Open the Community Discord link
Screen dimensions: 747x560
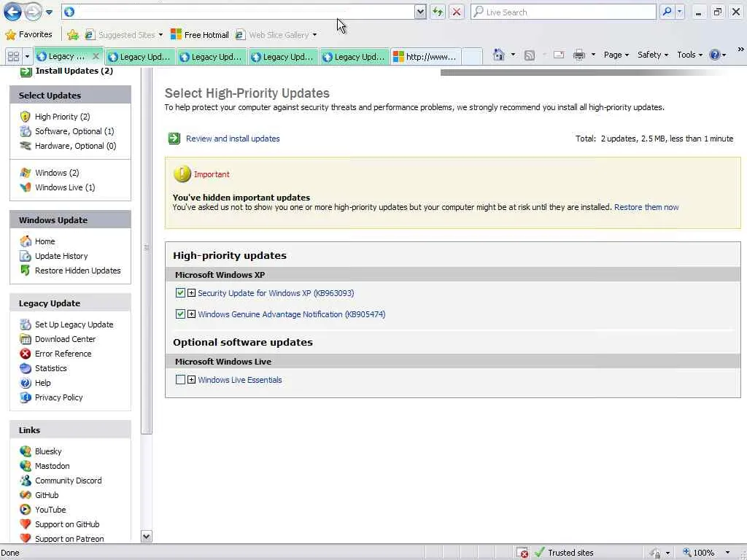coord(68,481)
